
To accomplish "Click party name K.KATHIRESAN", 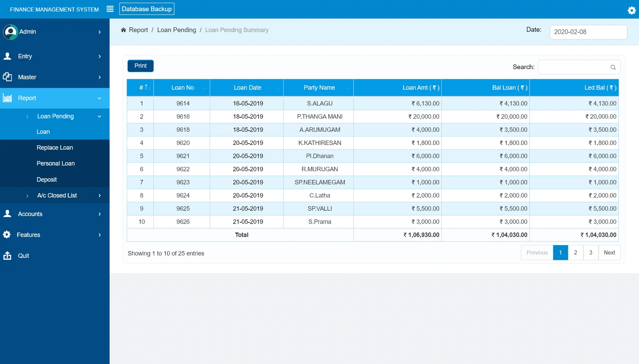I will [x=319, y=143].
